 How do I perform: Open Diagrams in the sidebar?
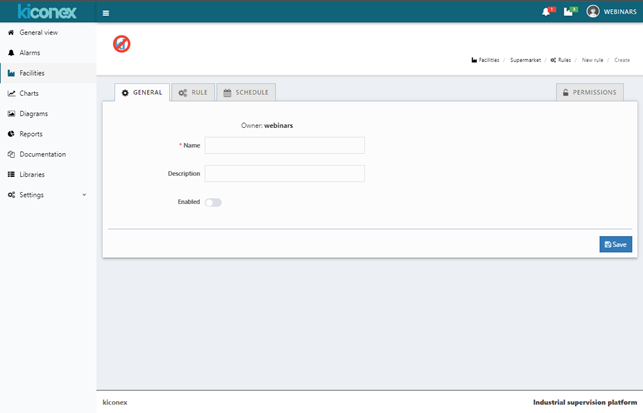pos(33,114)
